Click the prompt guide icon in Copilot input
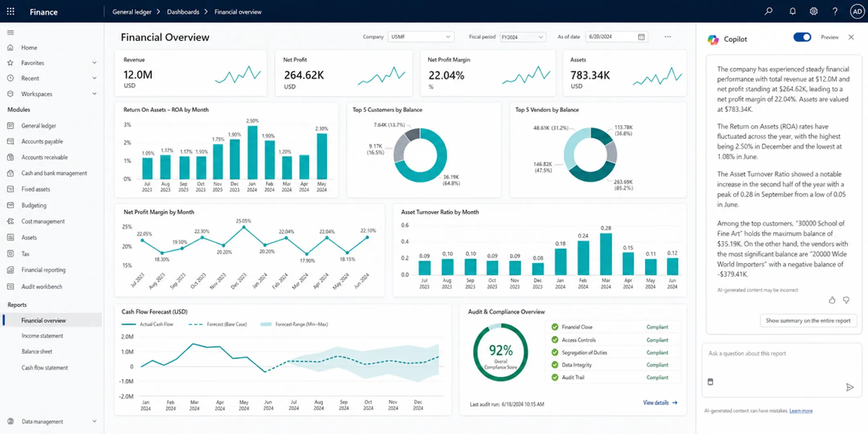 [x=710, y=382]
